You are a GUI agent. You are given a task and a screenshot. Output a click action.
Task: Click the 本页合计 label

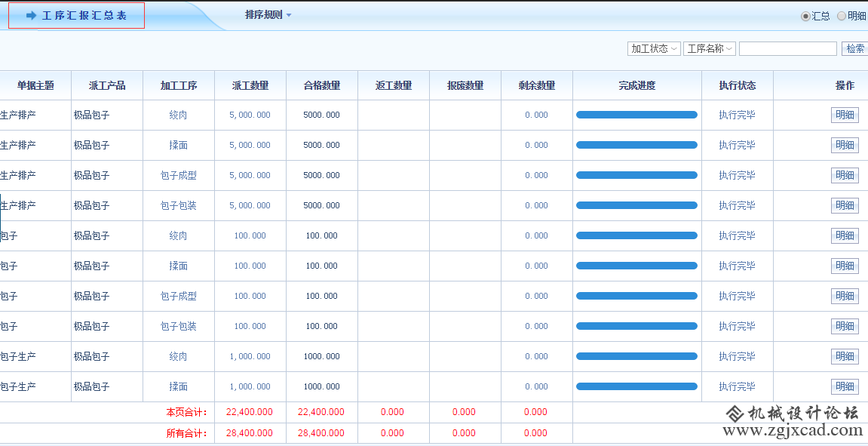click(x=186, y=412)
